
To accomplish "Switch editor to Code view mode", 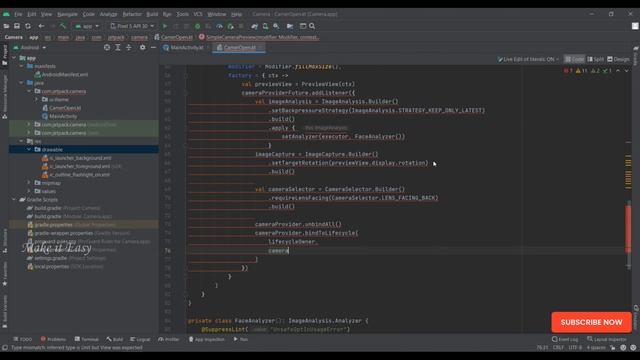I will 574,59.
